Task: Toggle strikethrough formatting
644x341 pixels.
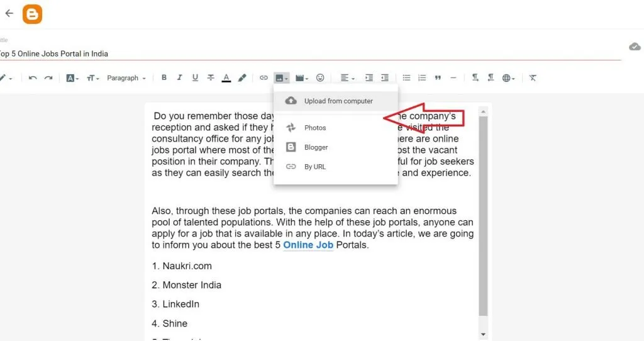Action: [211, 77]
